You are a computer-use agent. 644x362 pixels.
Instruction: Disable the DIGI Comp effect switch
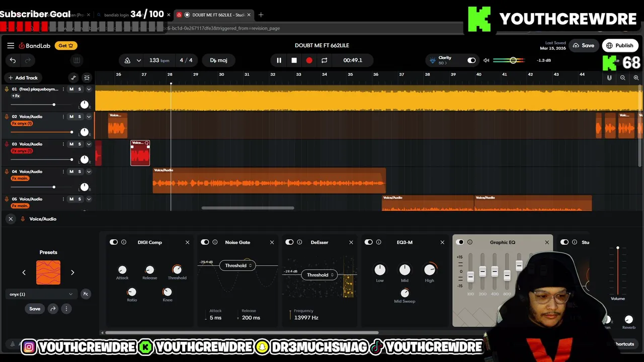(114, 242)
